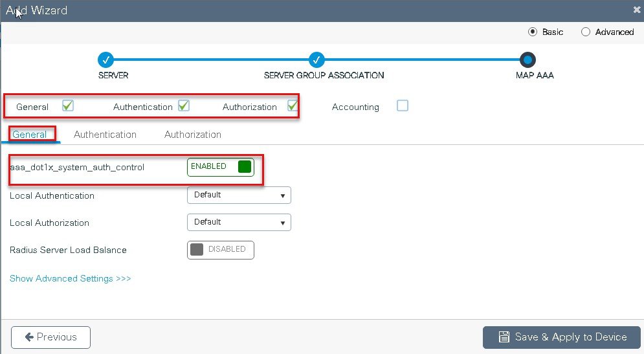Uncheck the Authentication checkbox

click(184, 106)
